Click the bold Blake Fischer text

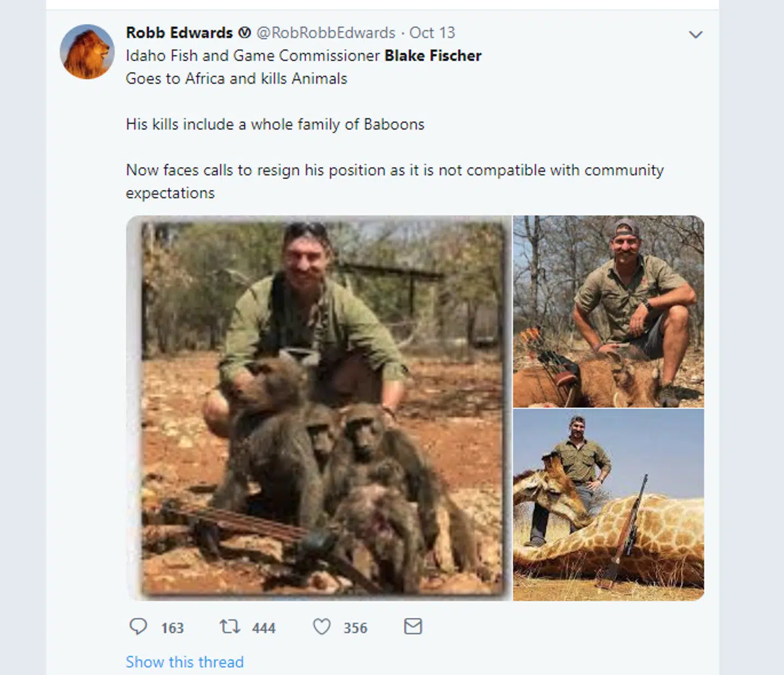pos(433,56)
